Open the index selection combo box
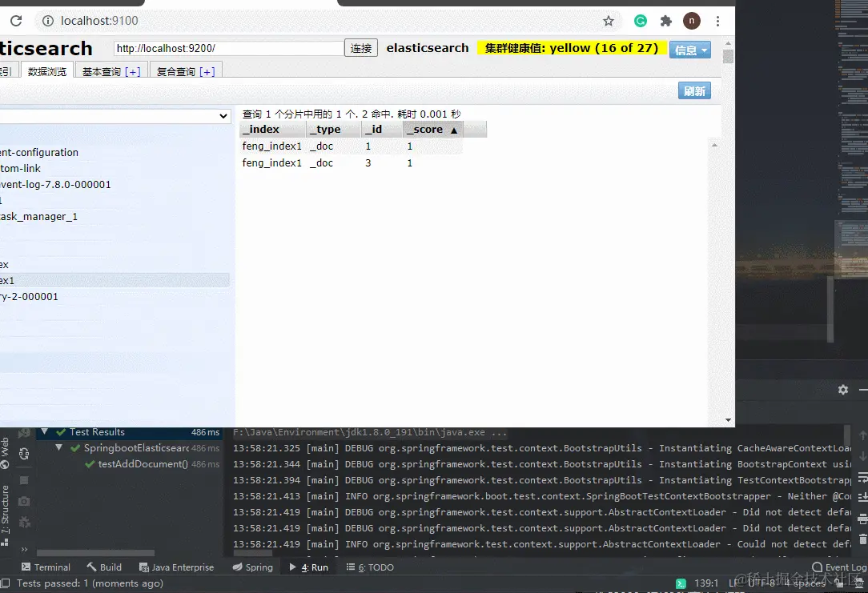 (x=115, y=115)
